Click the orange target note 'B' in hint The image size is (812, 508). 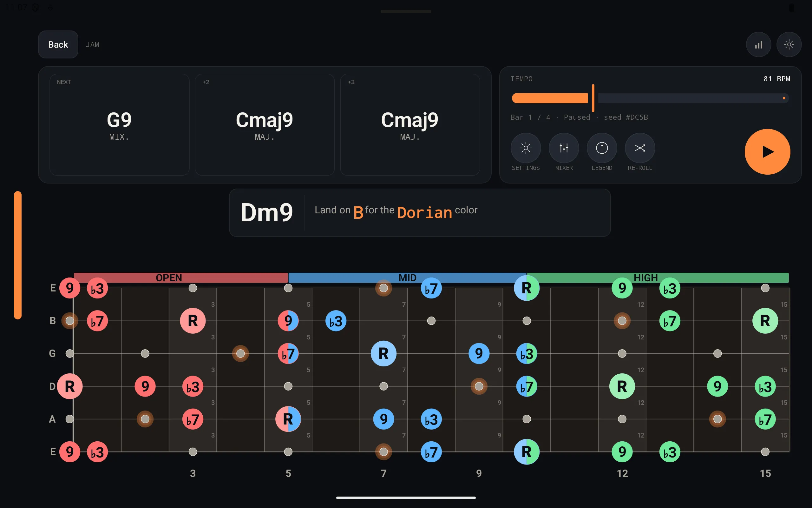coord(358,212)
